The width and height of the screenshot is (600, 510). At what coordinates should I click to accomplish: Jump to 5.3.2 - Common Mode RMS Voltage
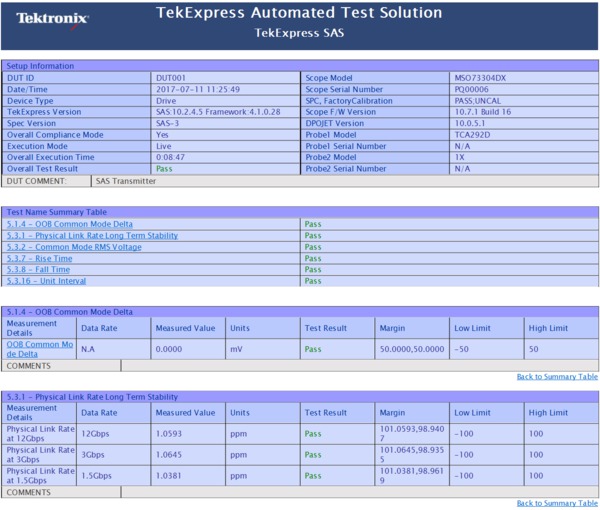coord(74,247)
